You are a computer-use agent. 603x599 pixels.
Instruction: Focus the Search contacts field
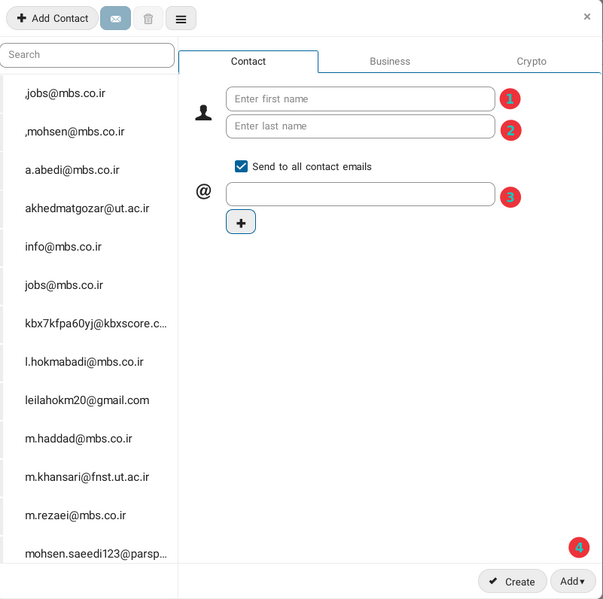tap(88, 55)
